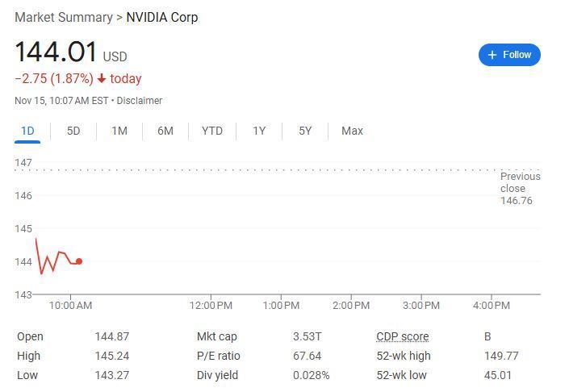Screen dimensions: 569x392
Task: Click the Previous close 146.76 label
Action: click(x=520, y=188)
